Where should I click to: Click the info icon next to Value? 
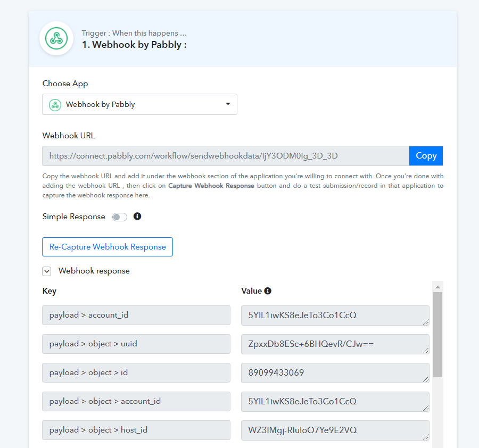coord(268,291)
